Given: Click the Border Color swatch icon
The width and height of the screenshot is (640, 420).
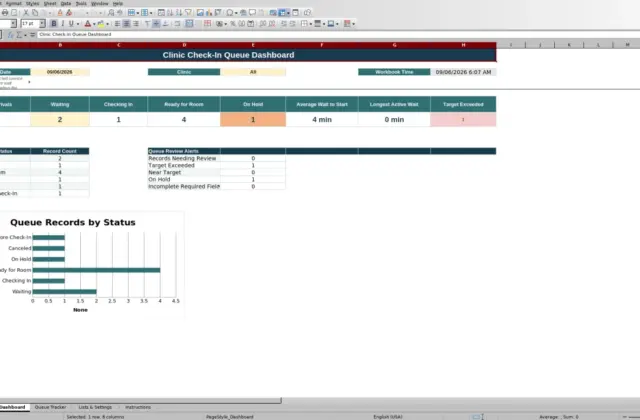Looking at the screenshot, I should coord(331,23).
